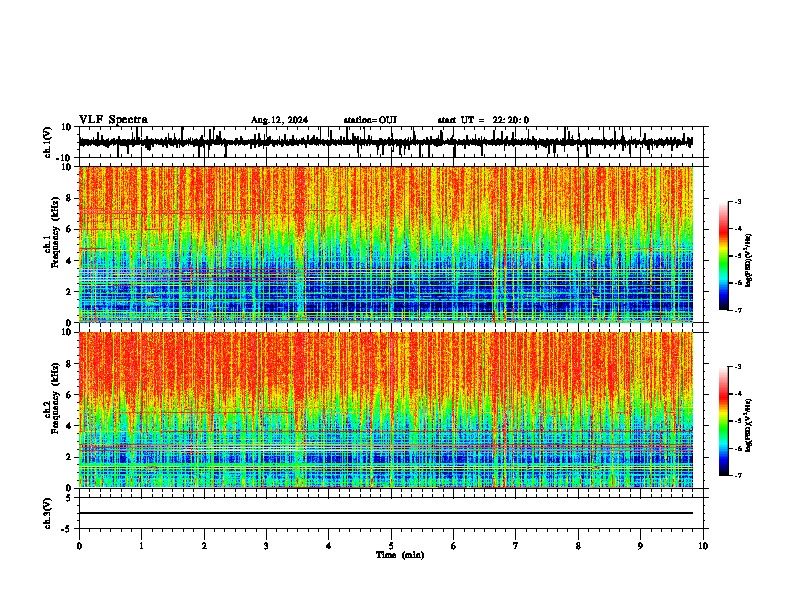This screenshot has width=792, height=612.
Task: Click the "ch.3(V)" axis label
Action: coord(48,513)
